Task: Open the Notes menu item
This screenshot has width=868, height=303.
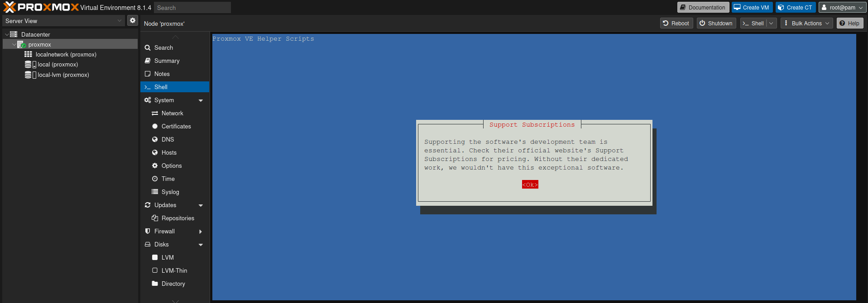Action: [175, 74]
